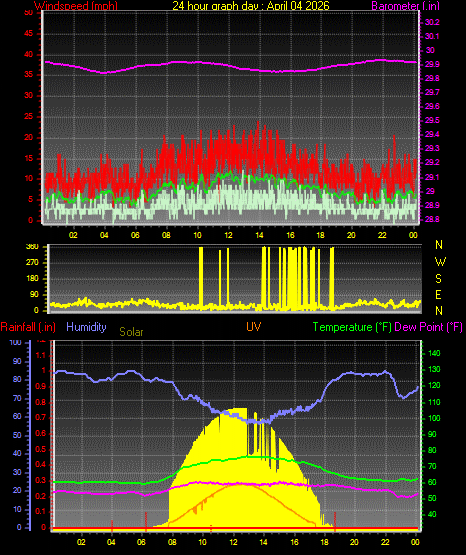
Task: Click wind direction scale value 90
Action: coord(34,295)
